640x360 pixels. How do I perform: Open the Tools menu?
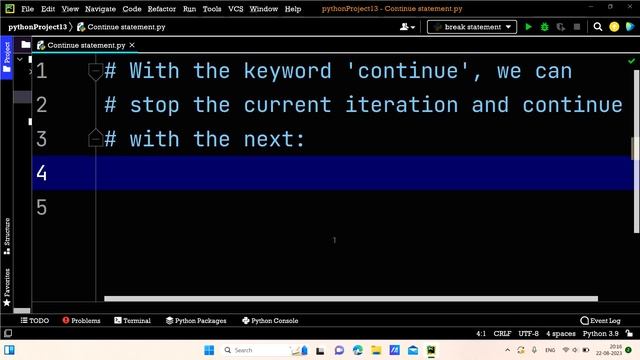point(212,9)
